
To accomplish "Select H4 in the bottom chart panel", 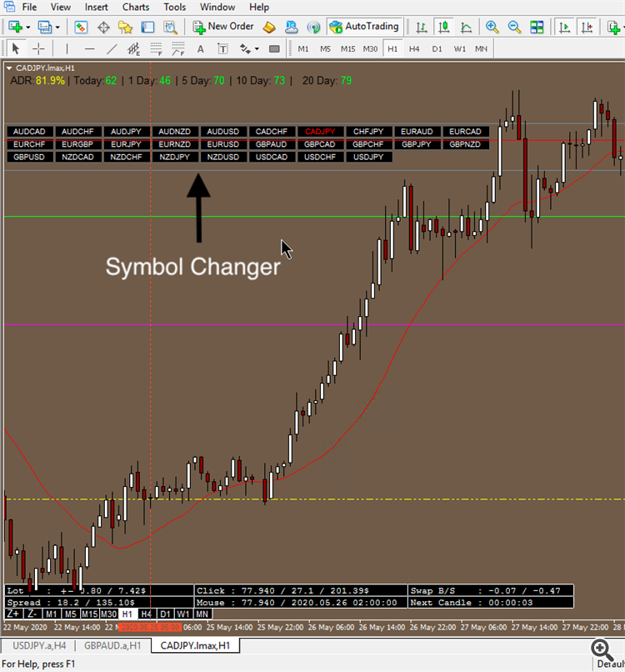I will tap(146, 614).
